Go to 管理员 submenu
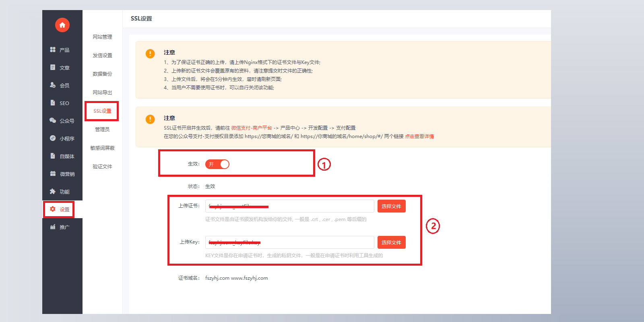 click(x=102, y=130)
